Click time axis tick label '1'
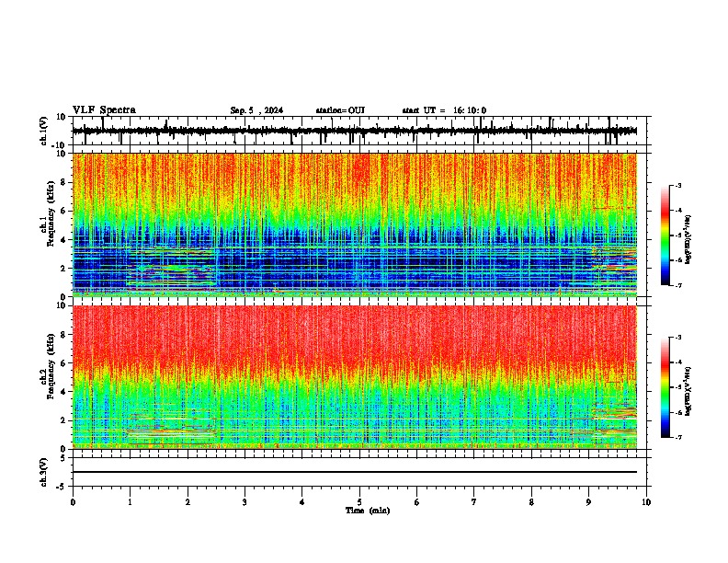 (130, 502)
